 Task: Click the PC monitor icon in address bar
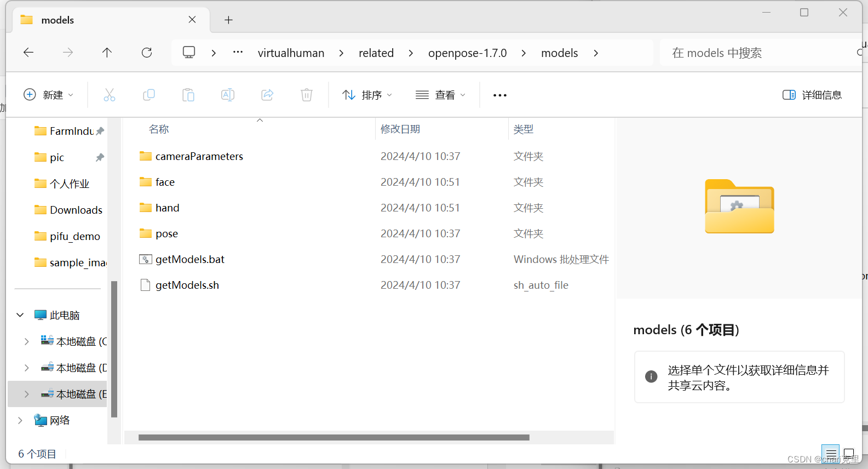(189, 53)
